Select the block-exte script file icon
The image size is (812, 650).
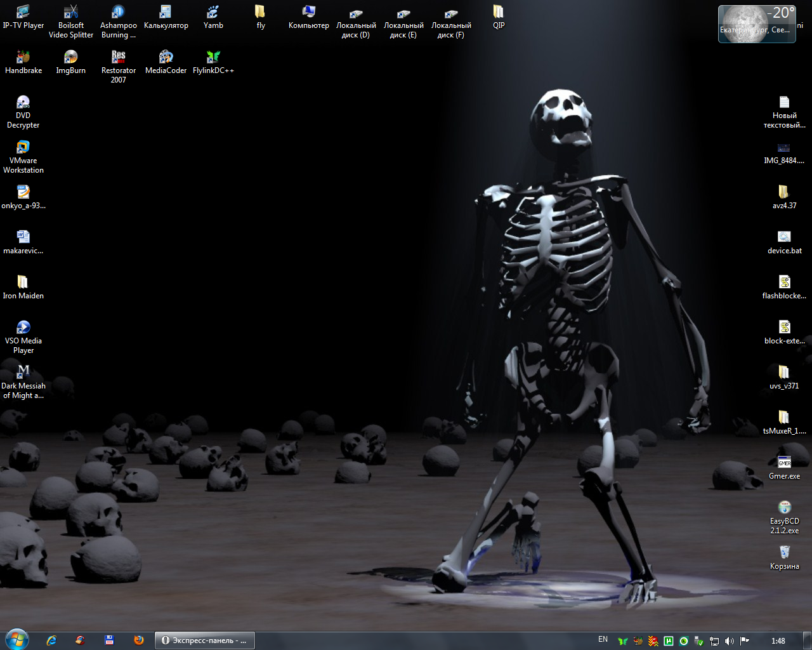tap(785, 333)
